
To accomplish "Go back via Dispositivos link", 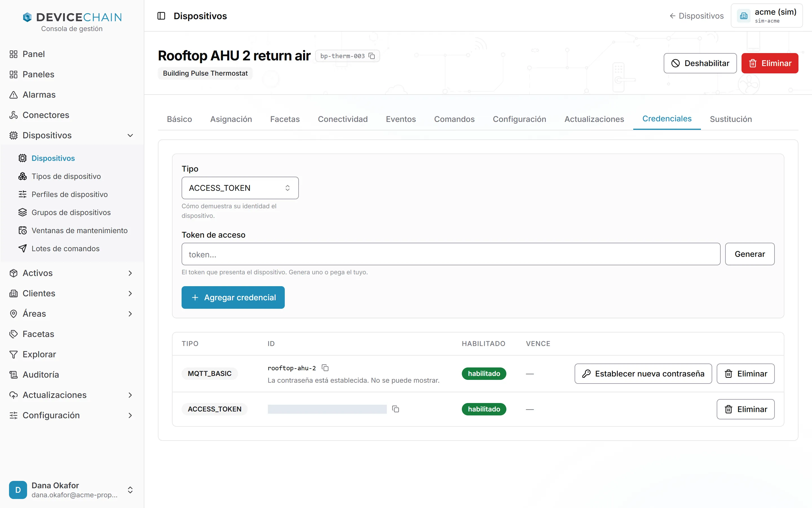I will (697, 16).
